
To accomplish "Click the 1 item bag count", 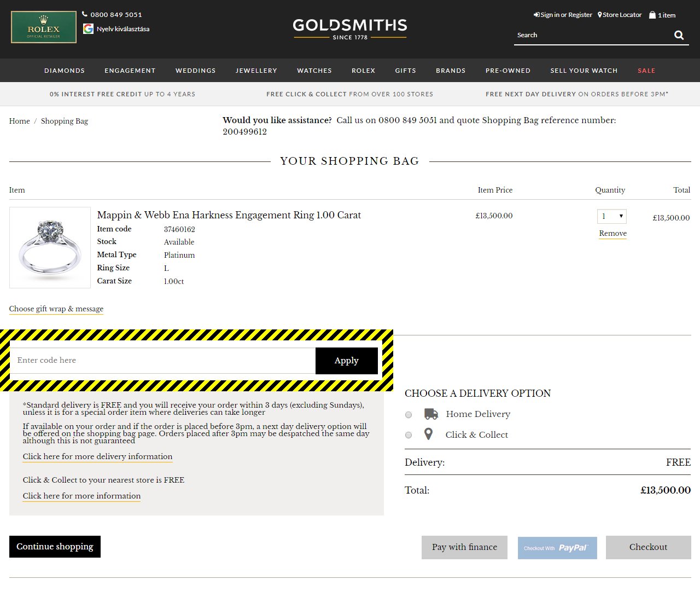I will click(x=667, y=15).
